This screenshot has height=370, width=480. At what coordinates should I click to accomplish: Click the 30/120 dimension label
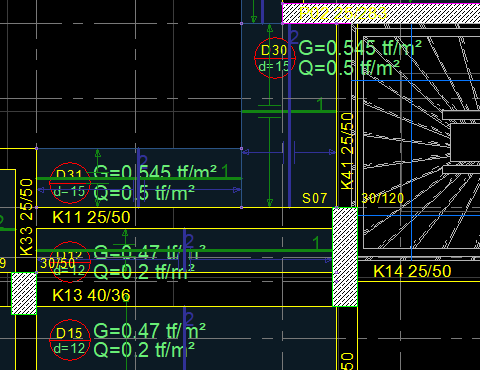click(383, 199)
